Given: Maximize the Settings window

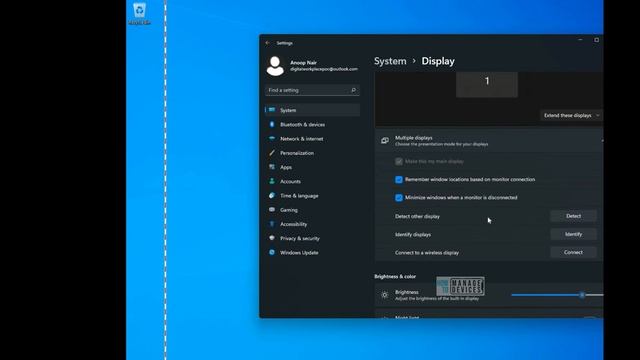Looking at the screenshot, I should point(596,40).
